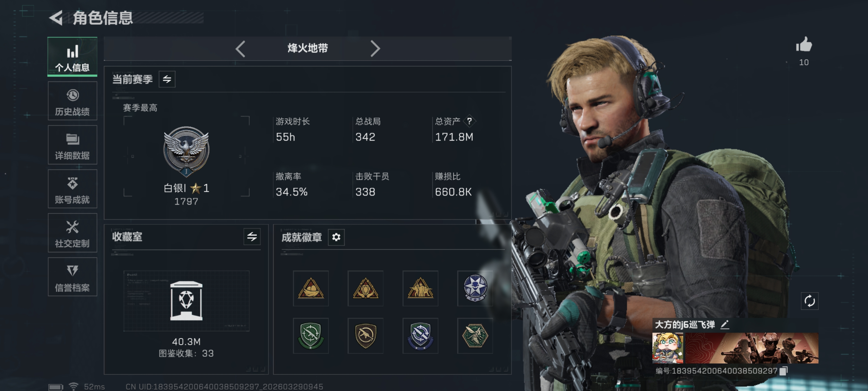Select the green wasp hexagon badge

tap(475, 336)
